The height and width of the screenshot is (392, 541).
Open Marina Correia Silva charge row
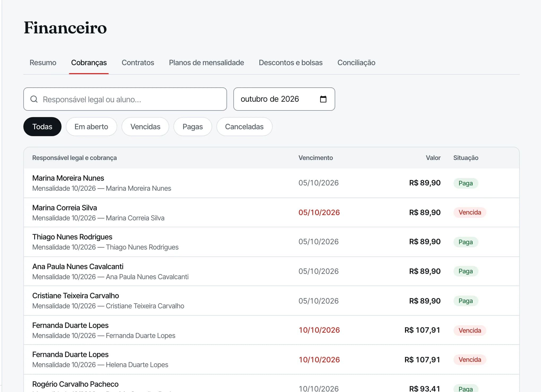271,212
